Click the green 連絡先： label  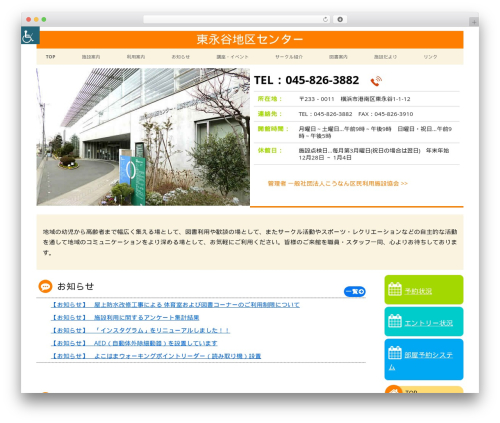270,114
